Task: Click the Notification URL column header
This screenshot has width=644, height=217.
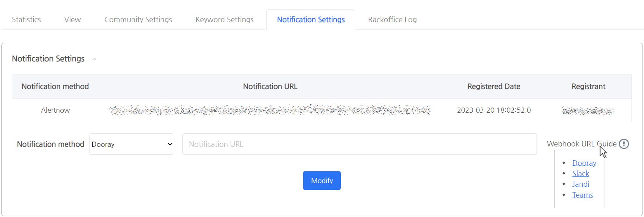Action: [x=270, y=87]
